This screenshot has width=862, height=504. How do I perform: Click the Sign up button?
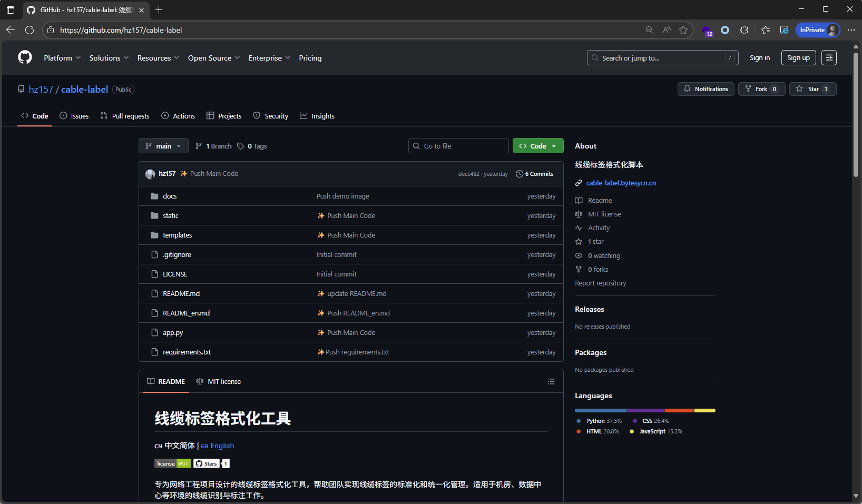(x=798, y=58)
